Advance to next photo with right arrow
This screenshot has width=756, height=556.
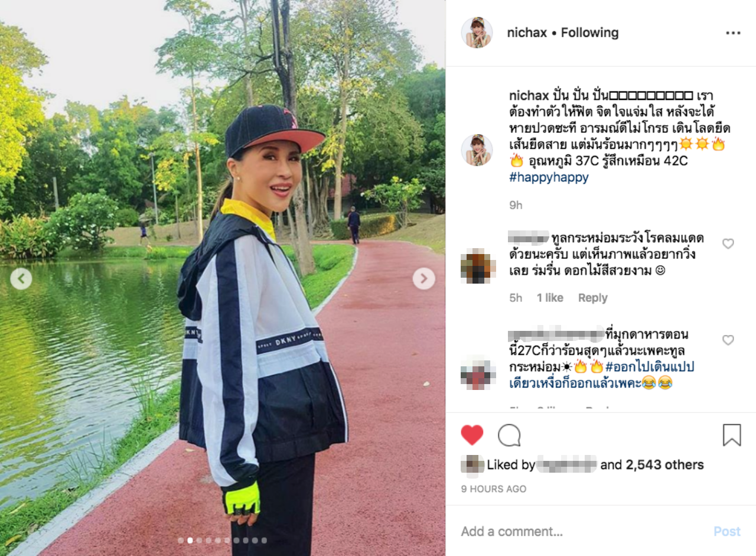(423, 278)
